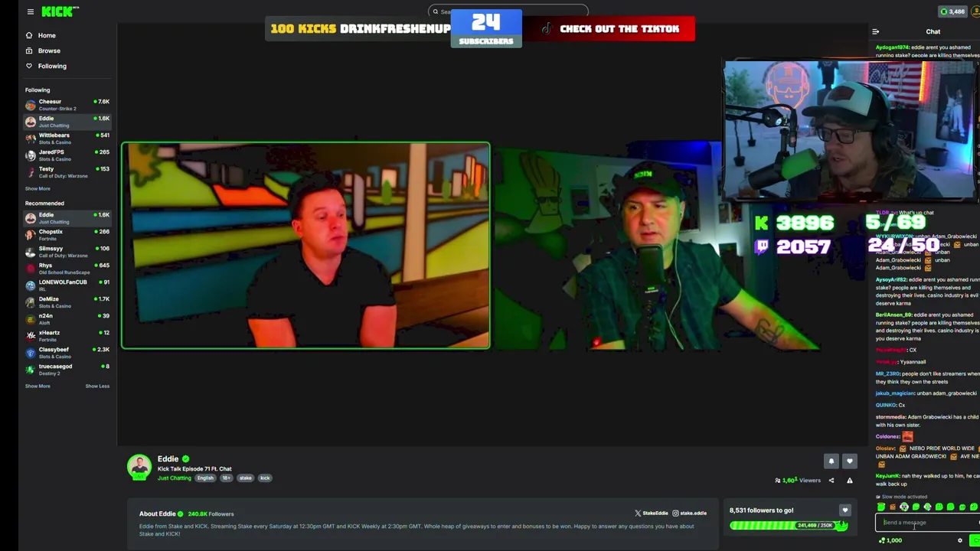Open the hamburger sidebar menu

click(x=30, y=11)
